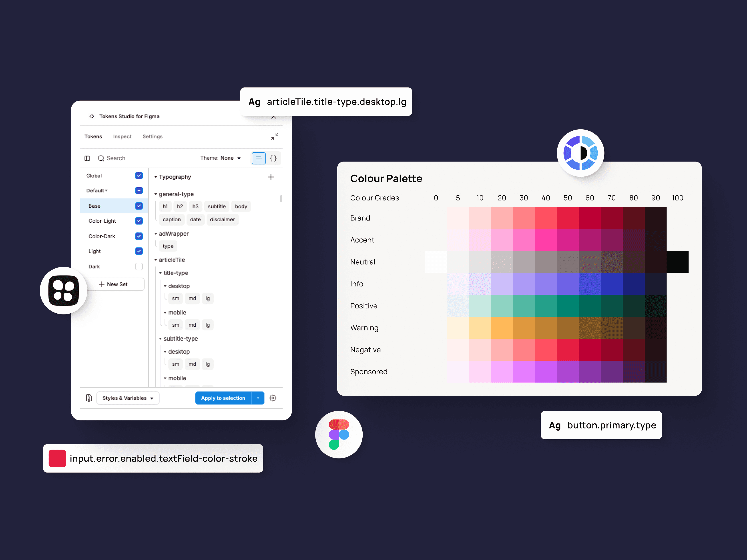Select the subtitle typography token
The image size is (747, 560).
click(x=217, y=207)
